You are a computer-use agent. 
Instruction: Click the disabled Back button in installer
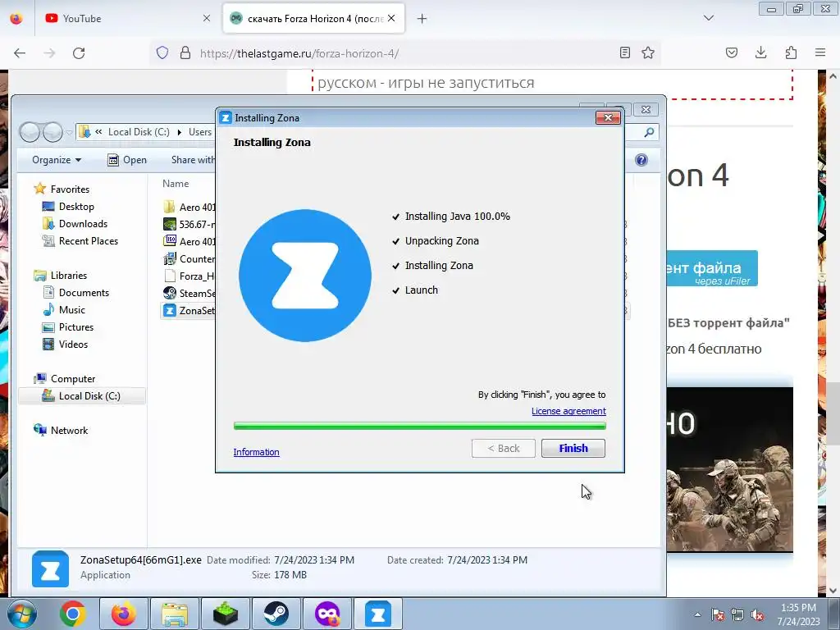coord(503,449)
